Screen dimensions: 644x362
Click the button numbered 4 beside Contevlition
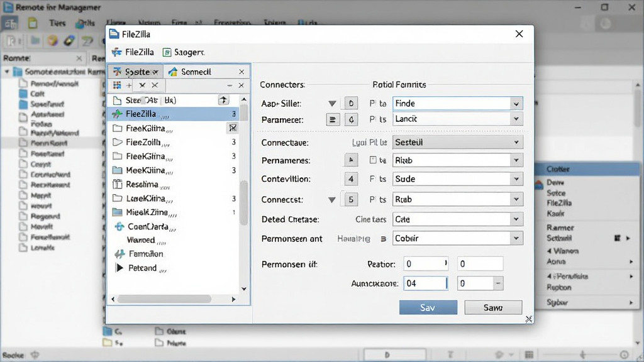pyautogui.click(x=351, y=179)
